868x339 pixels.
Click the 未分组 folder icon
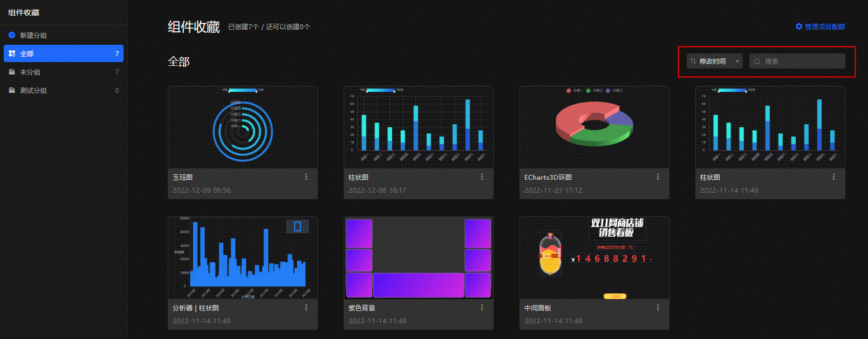coord(12,72)
